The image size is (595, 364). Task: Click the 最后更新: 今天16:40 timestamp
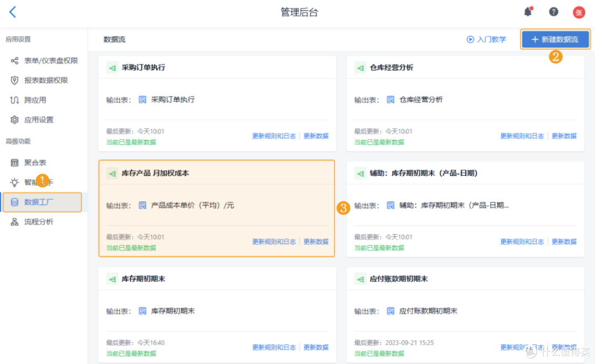pos(136,343)
